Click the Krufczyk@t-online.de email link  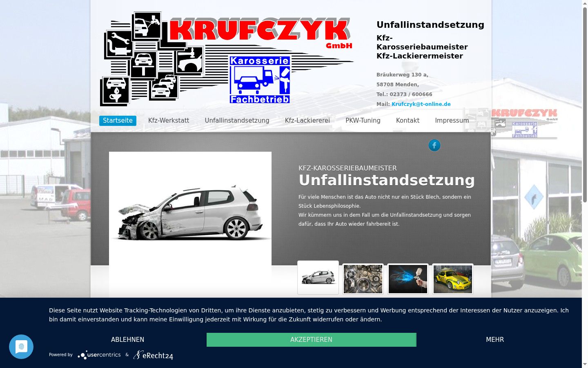coord(421,104)
